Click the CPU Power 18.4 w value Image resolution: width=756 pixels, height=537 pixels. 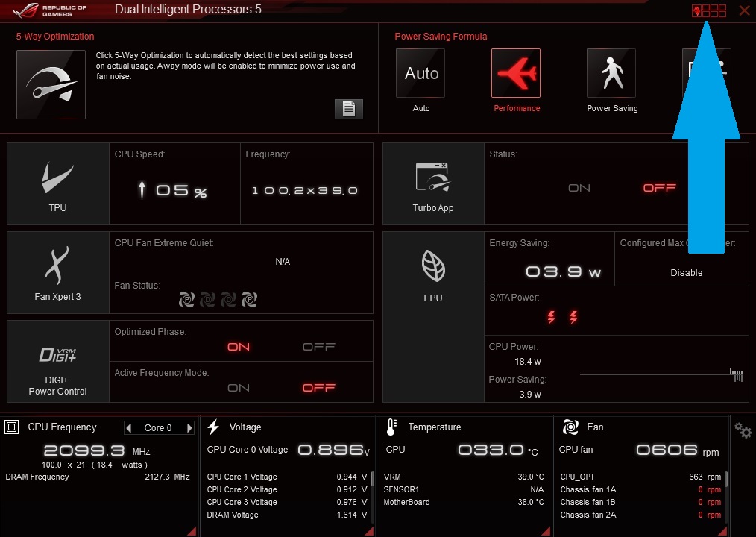(x=527, y=362)
